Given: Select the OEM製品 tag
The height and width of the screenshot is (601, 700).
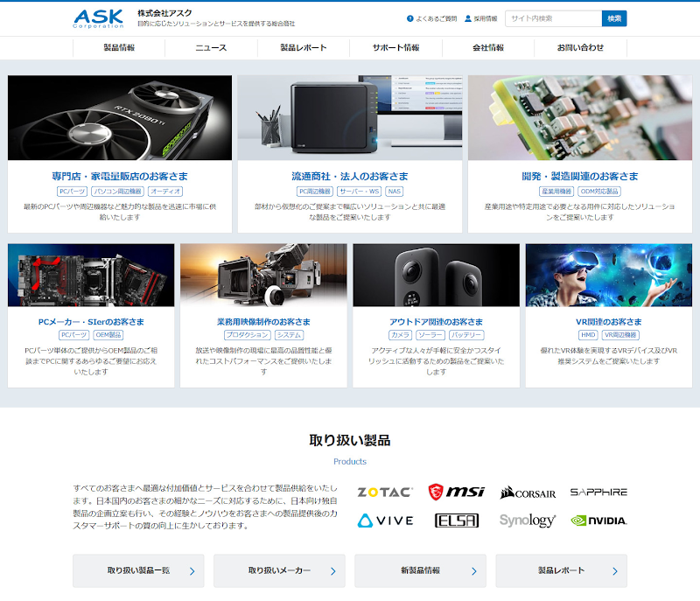Looking at the screenshot, I should click(108, 335).
